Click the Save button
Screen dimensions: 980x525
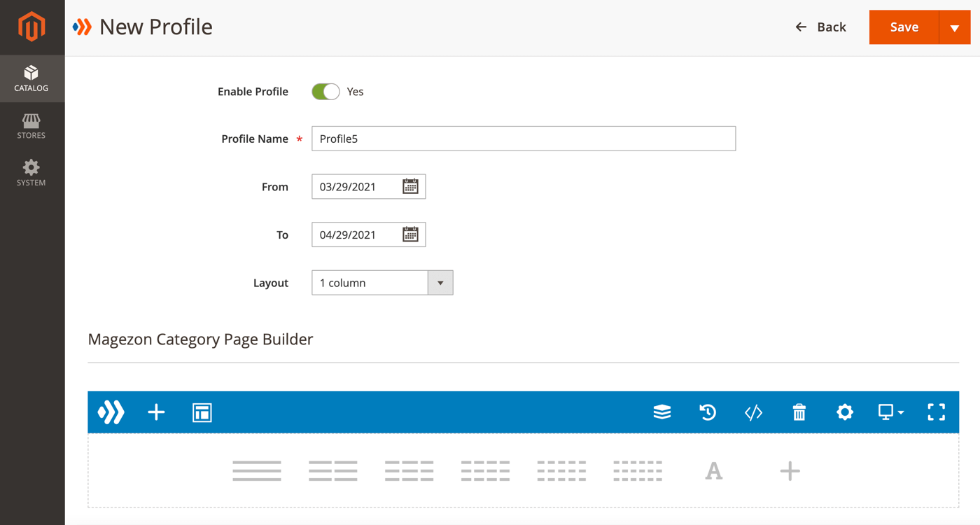click(904, 27)
